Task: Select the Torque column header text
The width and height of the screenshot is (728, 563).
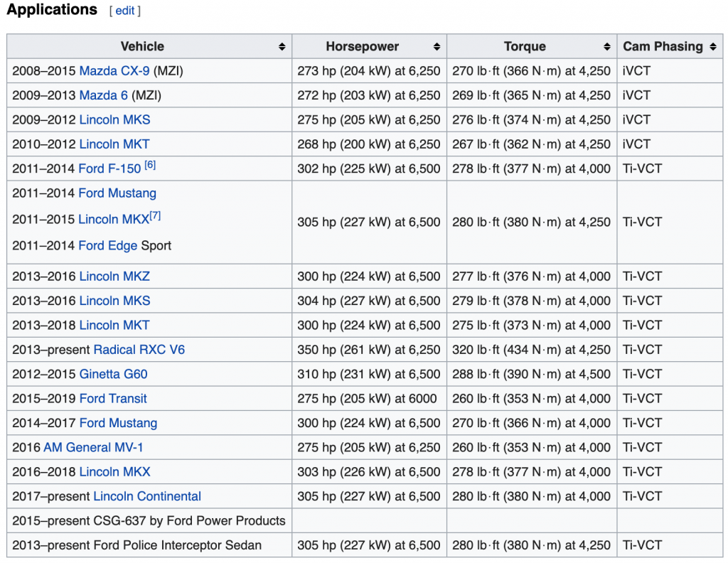Action: 525,46
